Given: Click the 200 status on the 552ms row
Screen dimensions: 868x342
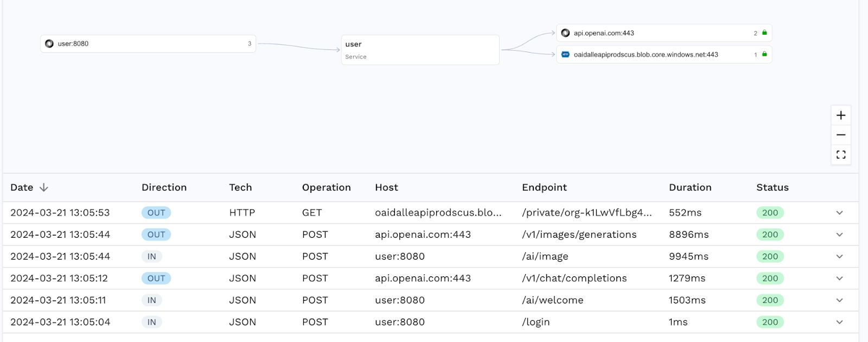Looking at the screenshot, I should click(770, 213).
